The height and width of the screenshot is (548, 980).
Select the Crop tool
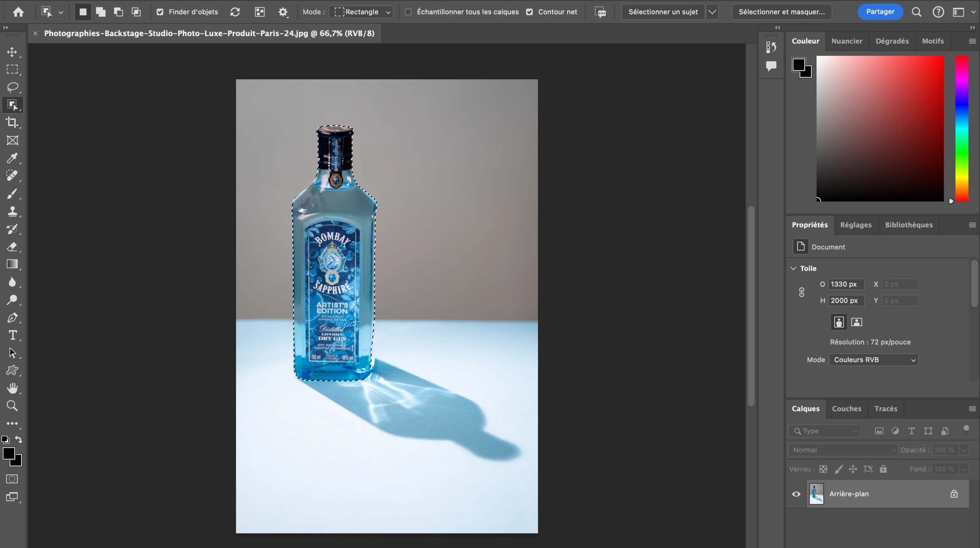[13, 122]
